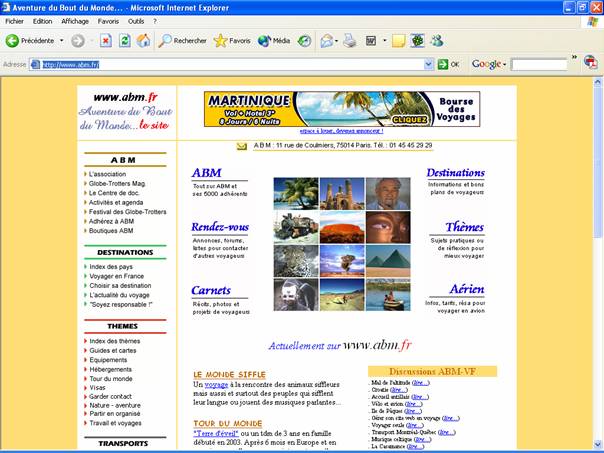
Task: Click the palm tree beach thumbnail
Action: (x=296, y=193)
